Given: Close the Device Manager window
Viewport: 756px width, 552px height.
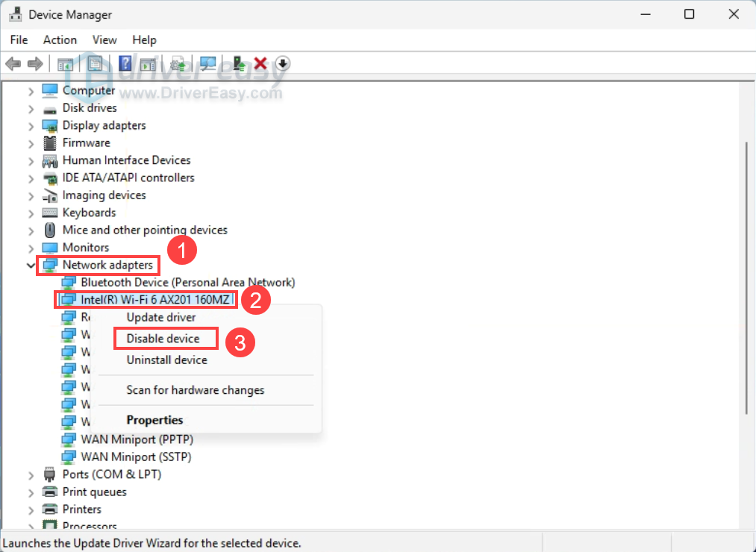Looking at the screenshot, I should point(734,14).
